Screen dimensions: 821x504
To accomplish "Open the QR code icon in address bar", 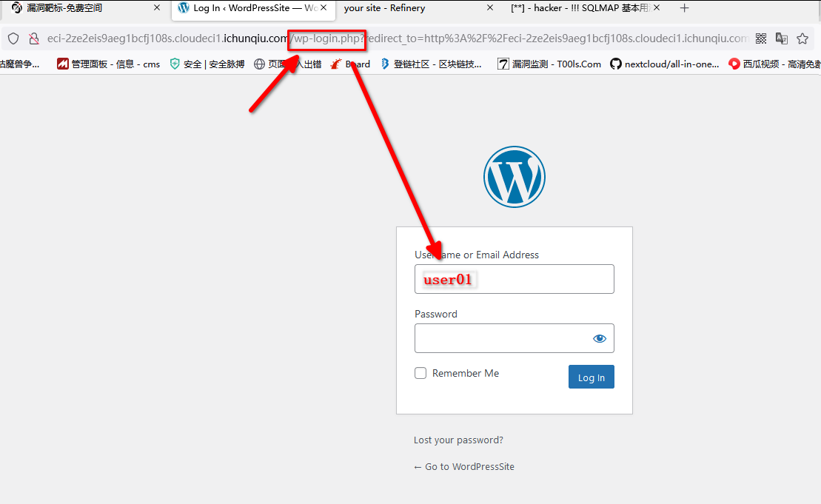I will pyautogui.click(x=761, y=38).
